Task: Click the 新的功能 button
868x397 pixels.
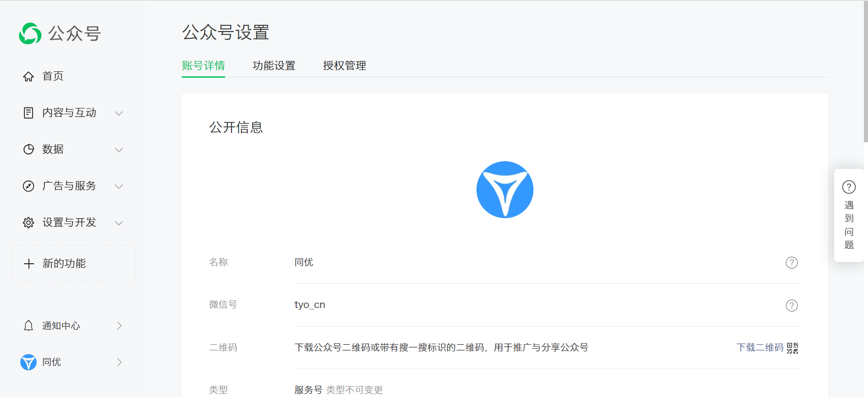Action: pos(73,264)
